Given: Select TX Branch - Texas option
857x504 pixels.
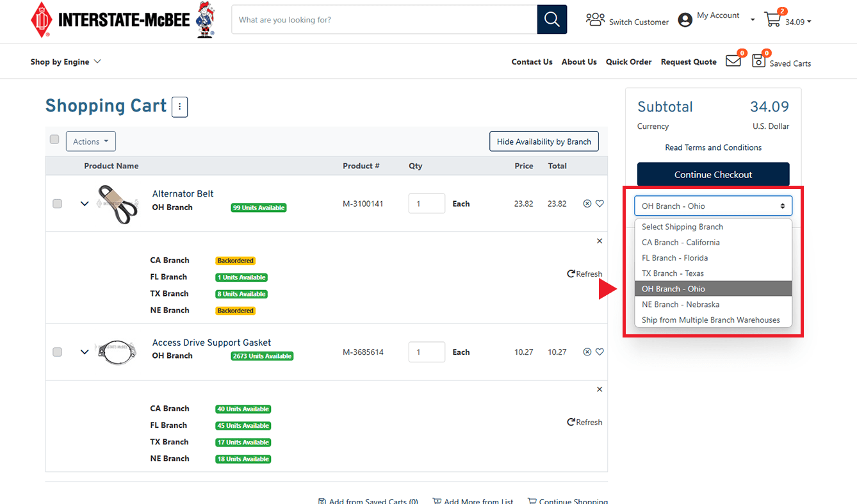Looking at the screenshot, I should [713, 273].
